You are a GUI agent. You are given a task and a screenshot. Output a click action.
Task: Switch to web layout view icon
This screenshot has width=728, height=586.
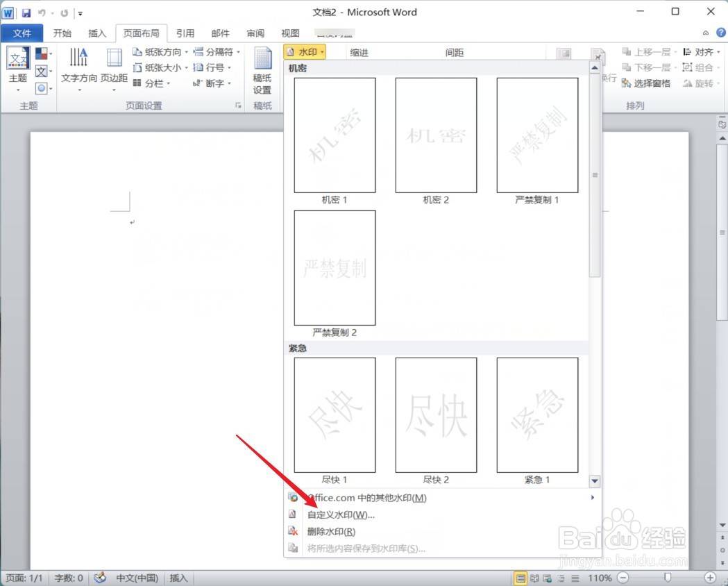(x=548, y=578)
